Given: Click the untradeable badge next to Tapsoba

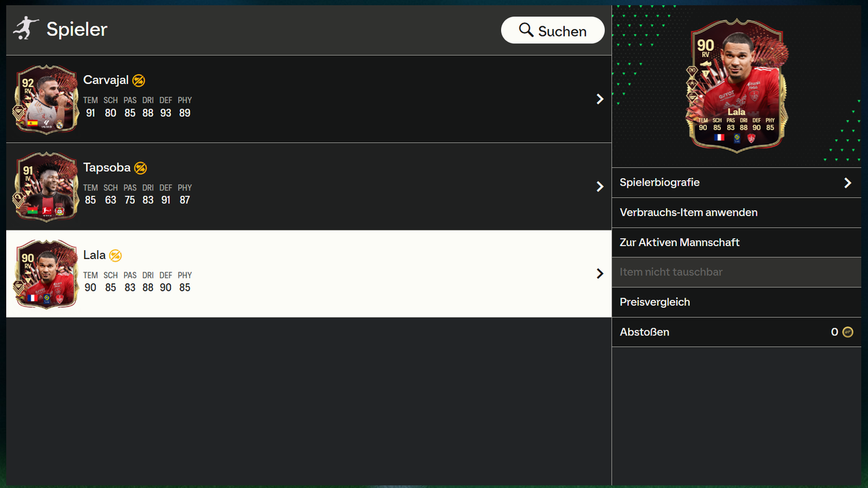Looking at the screenshot, I should [x=140, y=168].
